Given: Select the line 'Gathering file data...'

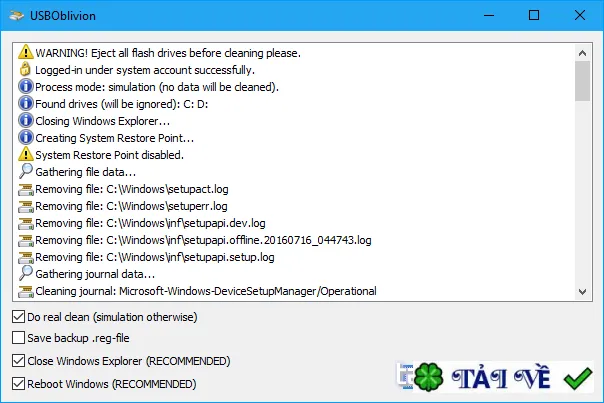Looking at the screenshot, I should [86, 172].
